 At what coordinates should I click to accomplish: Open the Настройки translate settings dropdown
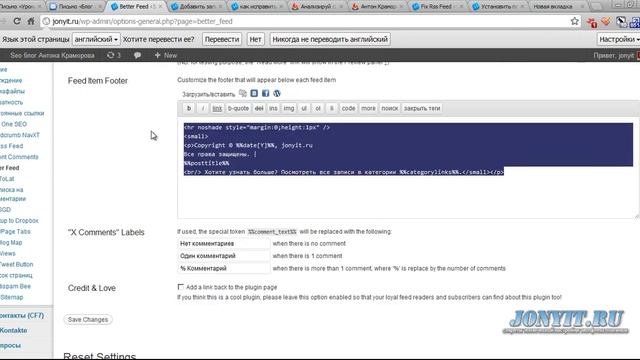coord(618,39)
